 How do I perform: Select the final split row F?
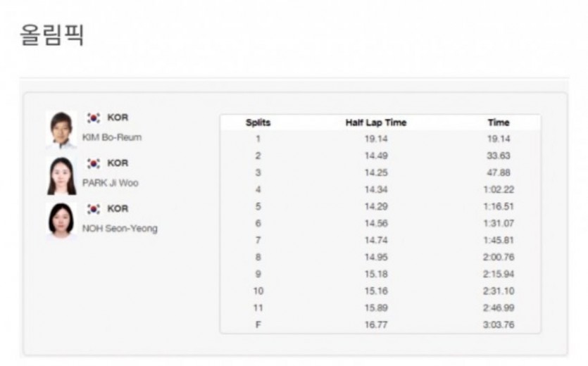coord(380,324)
